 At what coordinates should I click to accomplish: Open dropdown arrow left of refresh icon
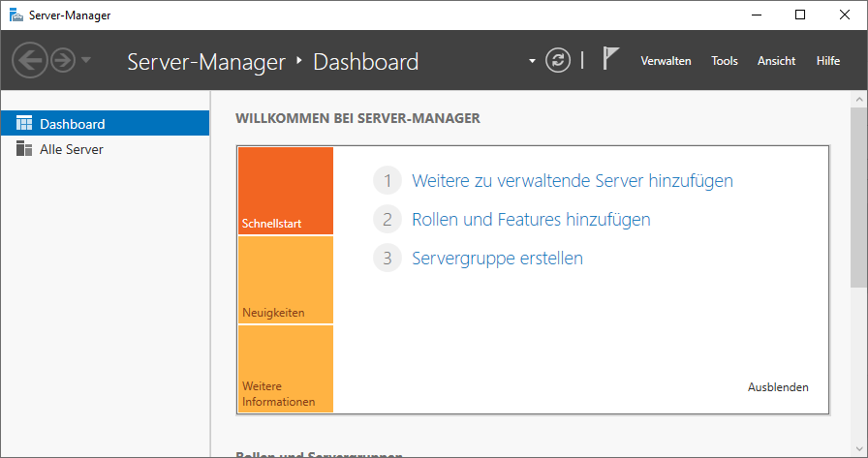click(x=532, y=61)
